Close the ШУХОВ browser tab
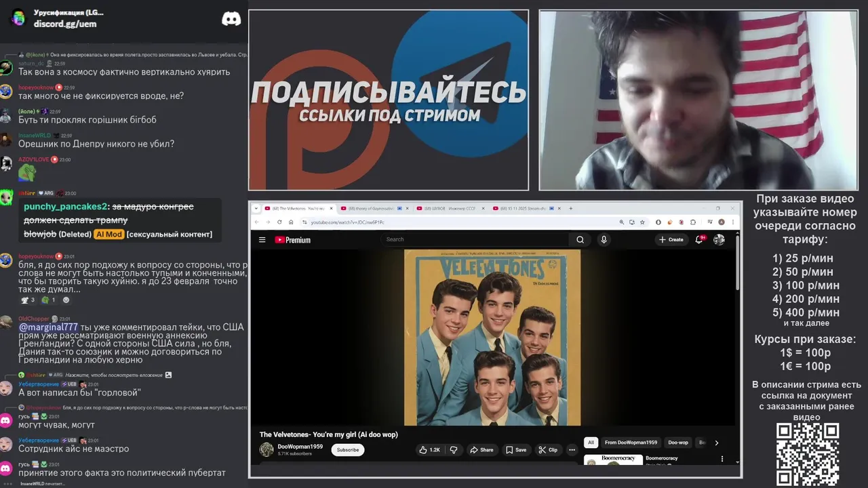Image resolution: width=868 pixels, height=488 pixels. [484, 209]
